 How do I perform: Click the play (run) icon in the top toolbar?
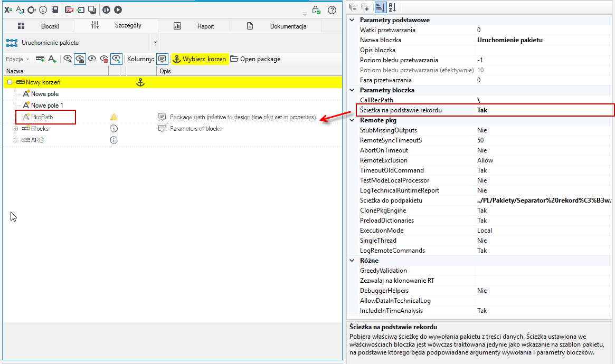pos(118,10)
